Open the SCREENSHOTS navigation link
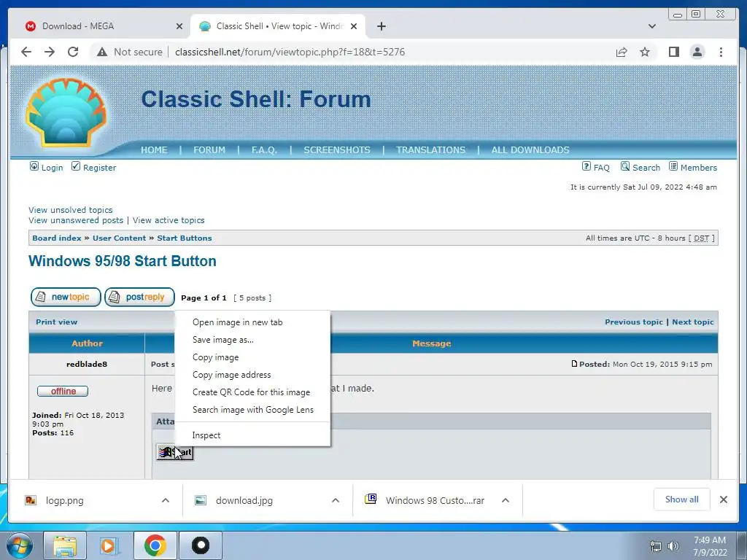This screenshot has height=560, width=747. pyautogui.click(x=337, y=150)
